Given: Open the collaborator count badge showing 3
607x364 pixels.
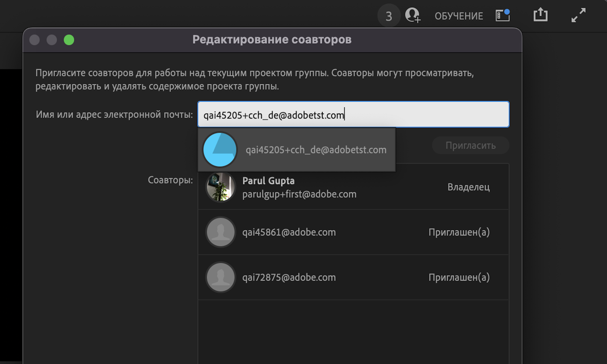Looking at the screenshot, I should tap(389, 16).
